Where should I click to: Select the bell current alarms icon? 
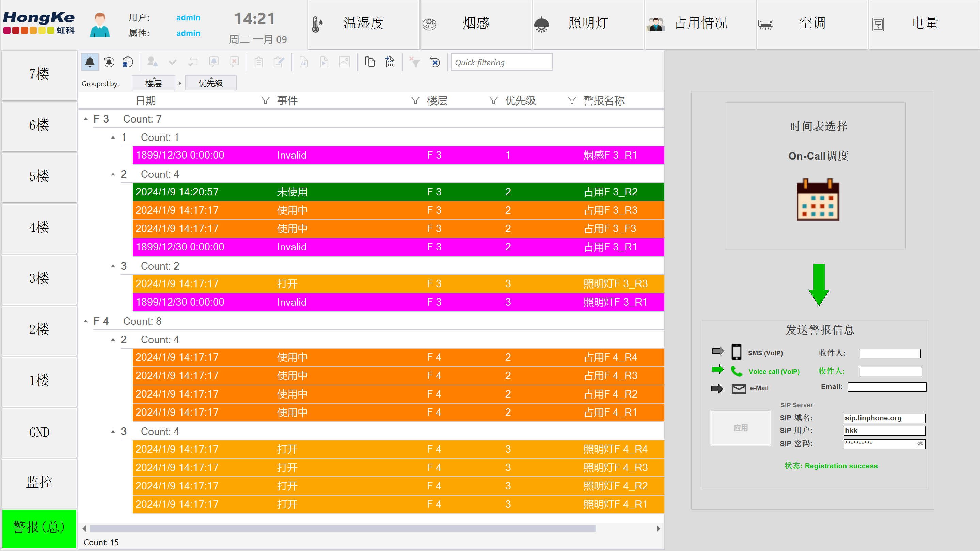[x=90, y=62]
